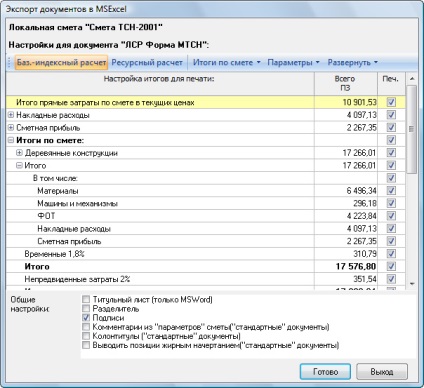The image size is (424, 388).
Task: Select the value 310,79
Action: coord(365,254)
